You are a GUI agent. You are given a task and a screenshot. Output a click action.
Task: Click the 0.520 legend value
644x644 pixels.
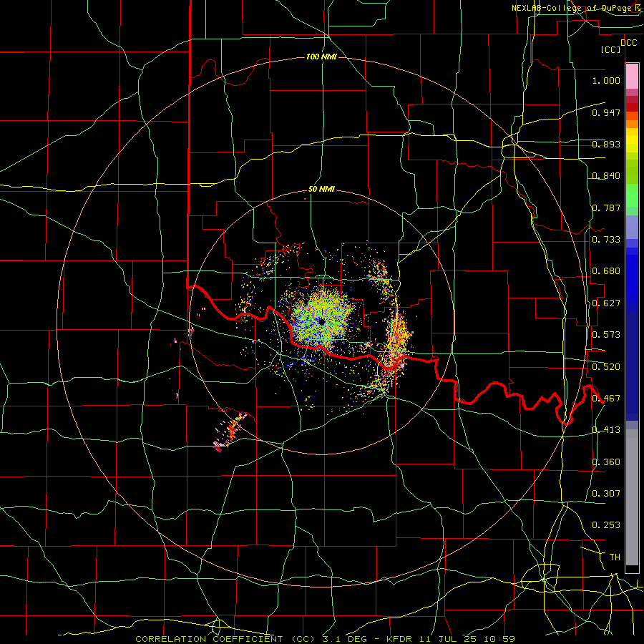point(606,367)
